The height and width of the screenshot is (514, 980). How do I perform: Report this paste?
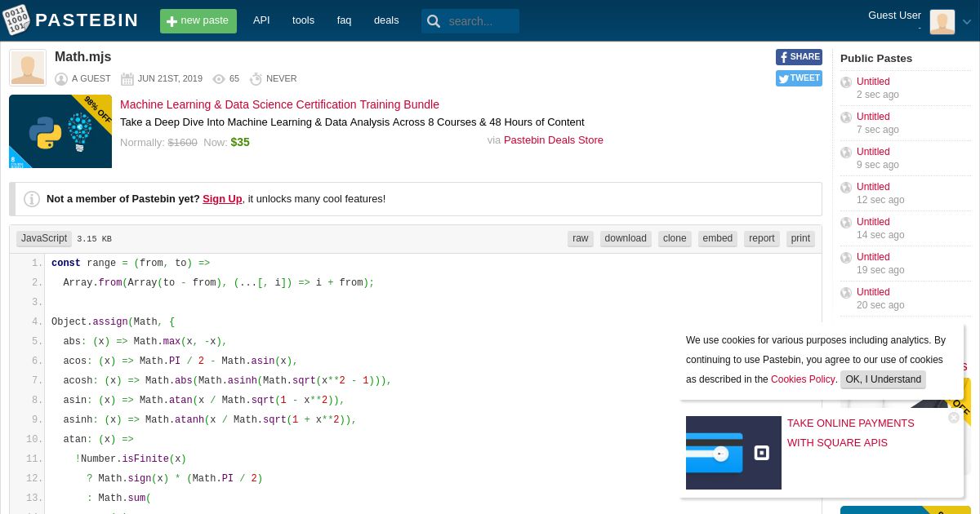pyautogui.click(x=762, y=238)
